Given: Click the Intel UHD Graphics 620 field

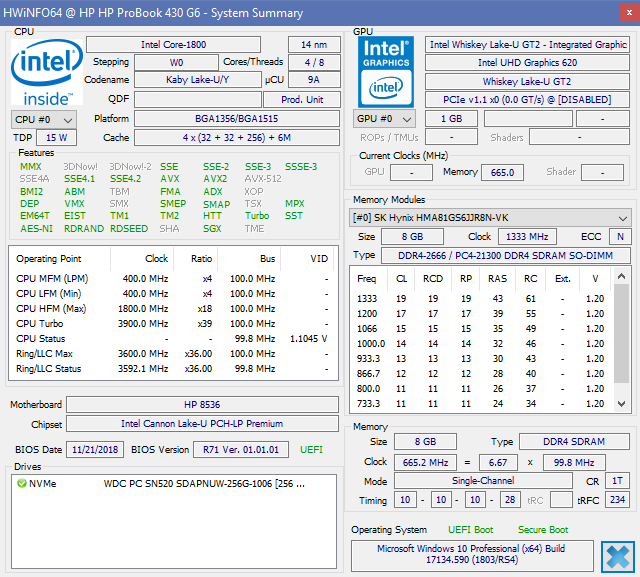Looking at the screenshot, I should [527, 62].
